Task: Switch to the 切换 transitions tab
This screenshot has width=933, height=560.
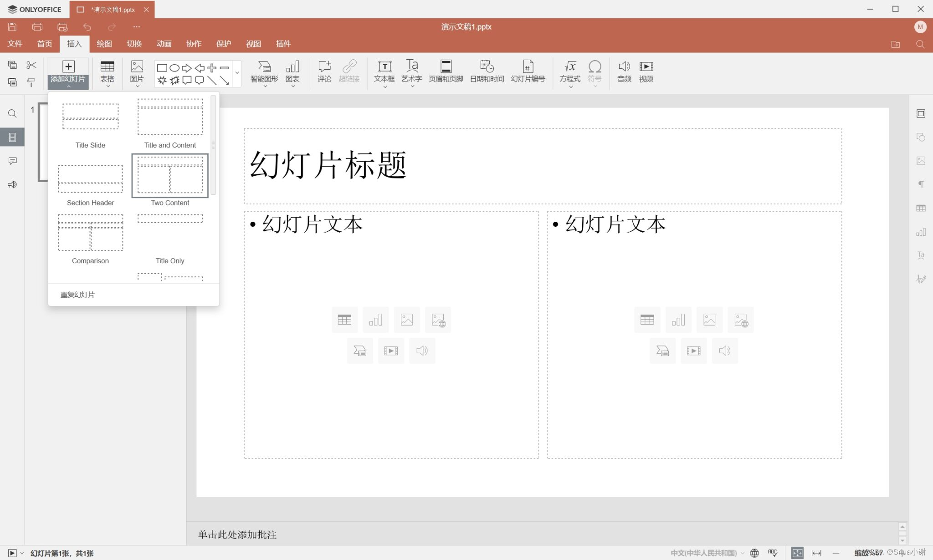Action: (134, 44)
